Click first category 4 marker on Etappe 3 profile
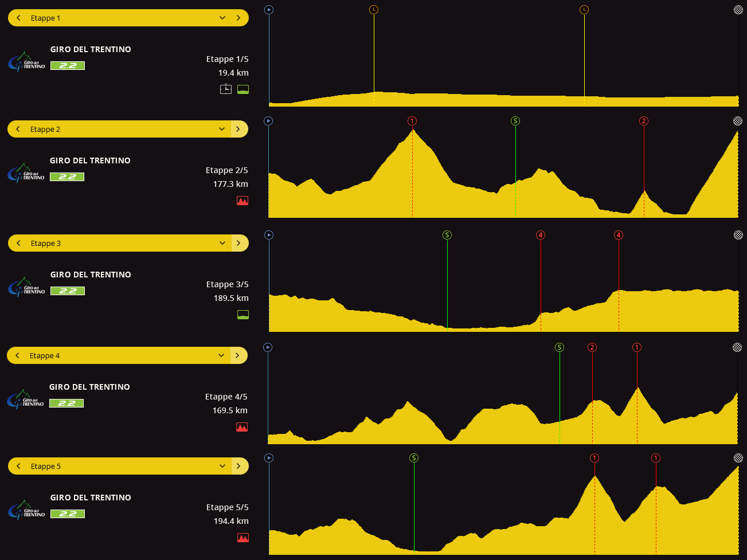 (541, 235)
